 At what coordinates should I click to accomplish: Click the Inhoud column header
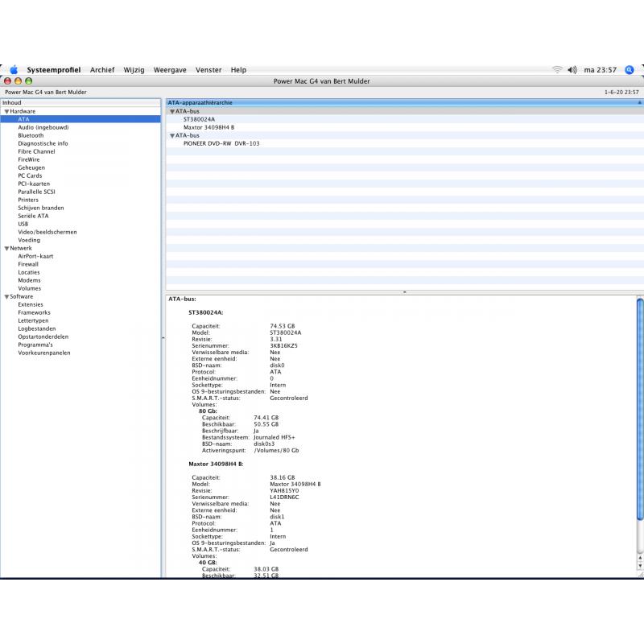tap(80, 103)
